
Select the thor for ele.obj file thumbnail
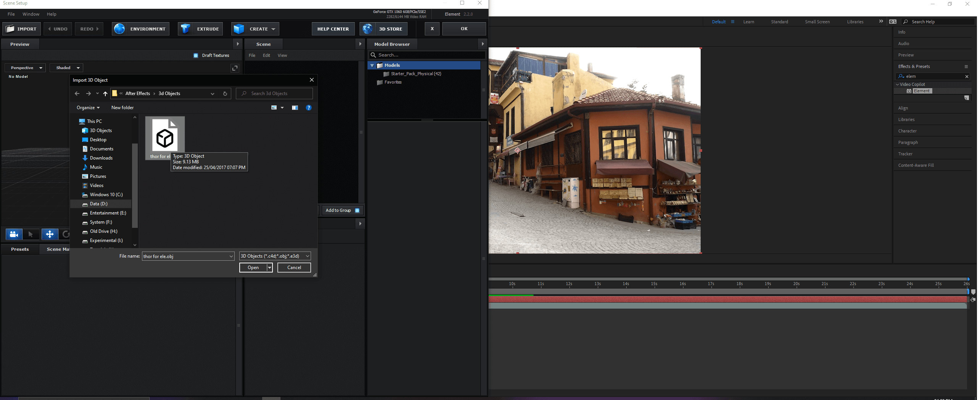click(165, 137)
